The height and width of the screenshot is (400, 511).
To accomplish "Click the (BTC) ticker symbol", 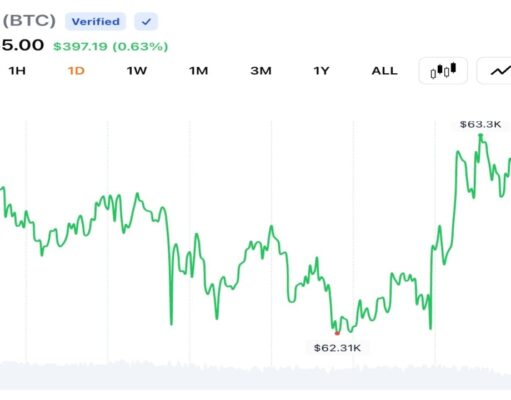I will point(29,21).
